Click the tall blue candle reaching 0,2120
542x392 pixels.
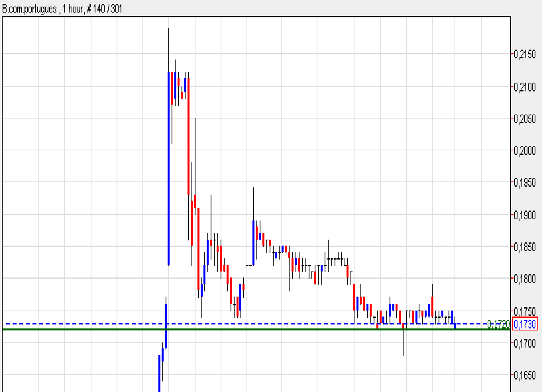[x=169, y=169]
